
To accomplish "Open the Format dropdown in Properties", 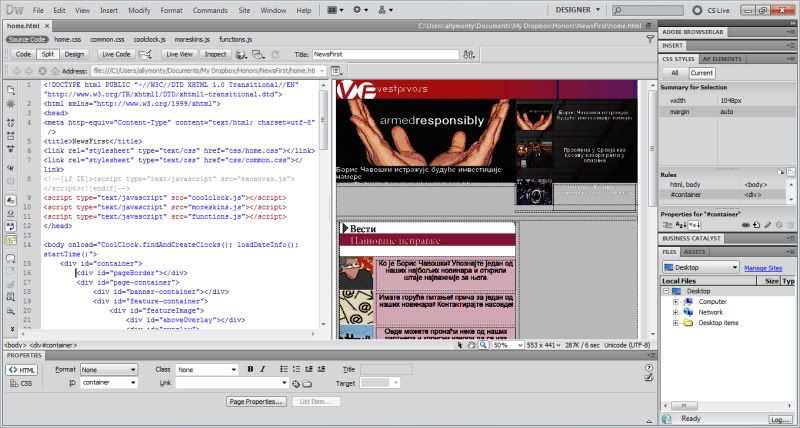I will click(109, 370).
